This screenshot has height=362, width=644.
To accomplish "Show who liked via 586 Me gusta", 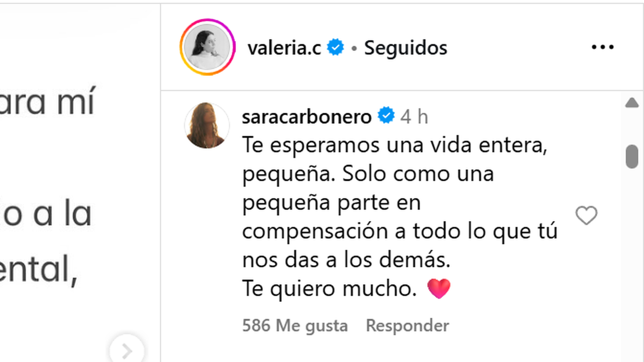I will tap(295, 326).
